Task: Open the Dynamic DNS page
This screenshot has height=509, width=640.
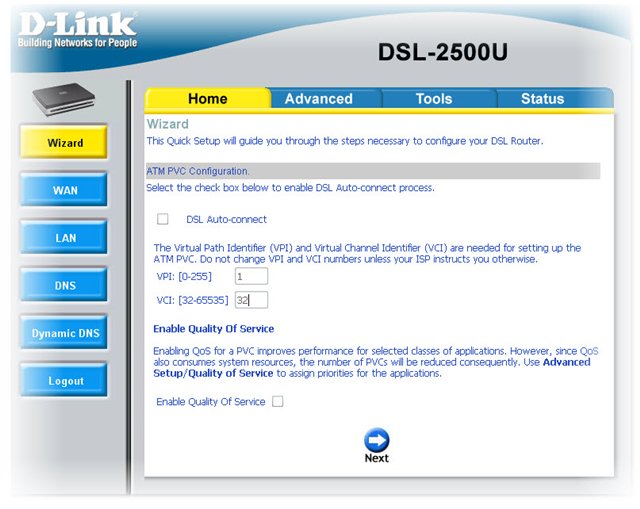Action: pos(64,332)
